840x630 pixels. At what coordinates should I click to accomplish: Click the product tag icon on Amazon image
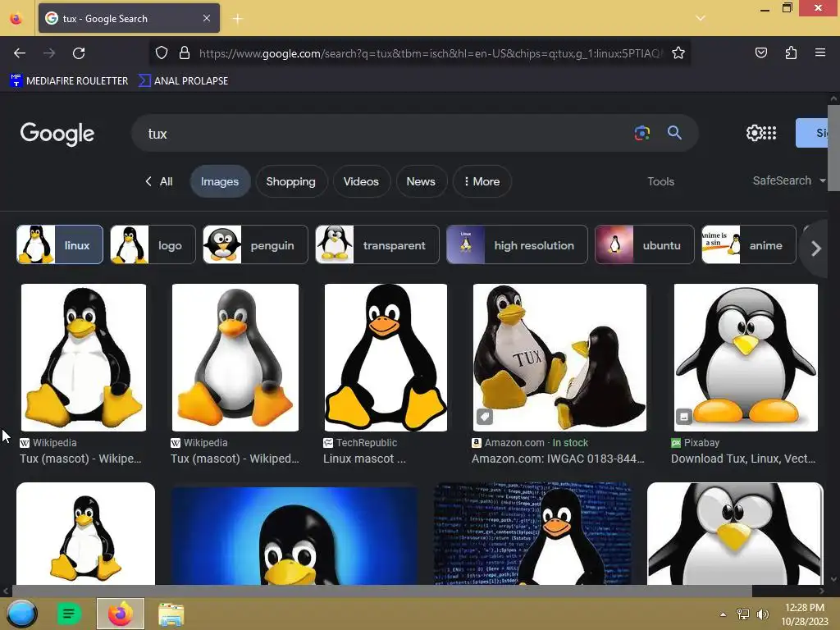tap(485, 416)
